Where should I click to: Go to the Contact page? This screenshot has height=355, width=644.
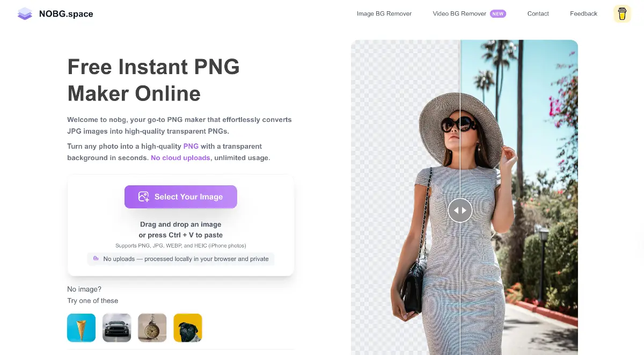(x=538, y=14)
